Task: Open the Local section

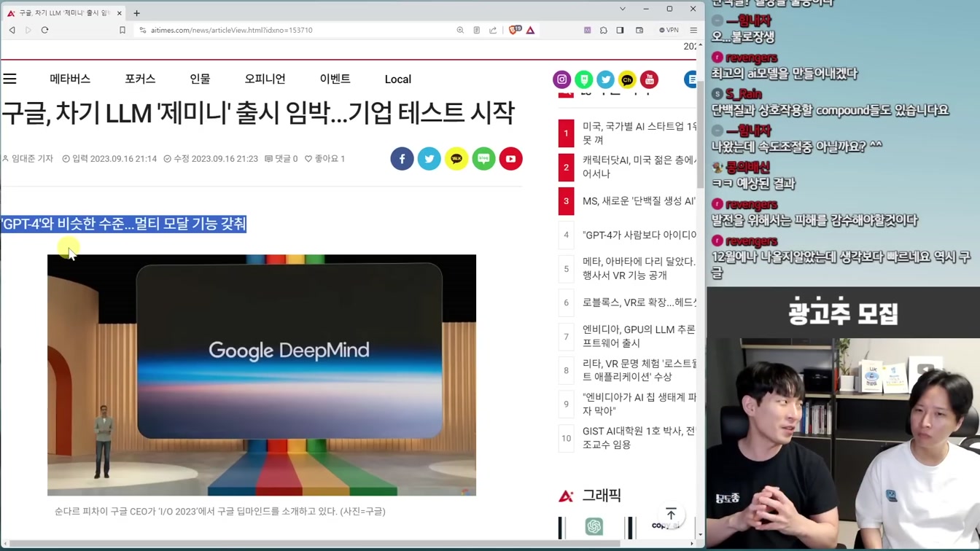Action: [x=398, y=79]
